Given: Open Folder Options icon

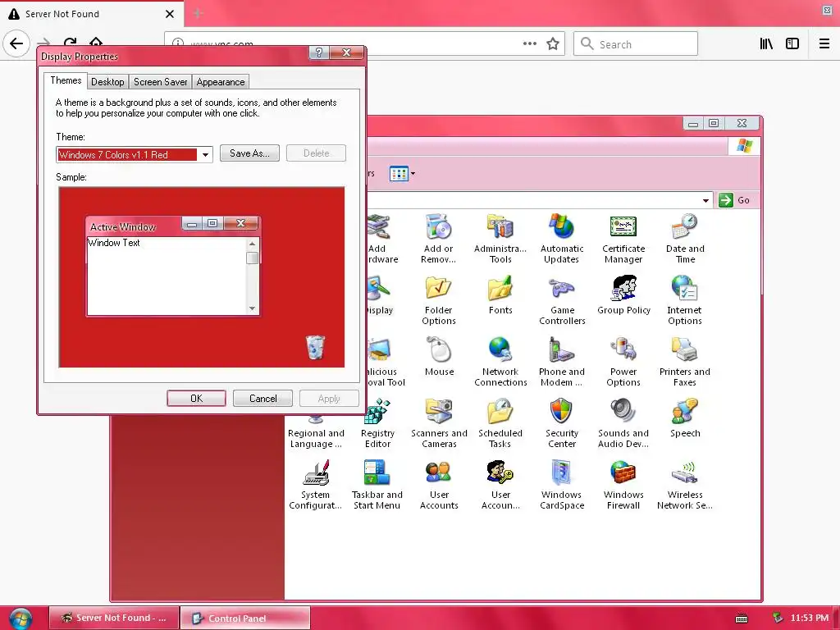Looking at the screenshot, I should coord(439,300).
